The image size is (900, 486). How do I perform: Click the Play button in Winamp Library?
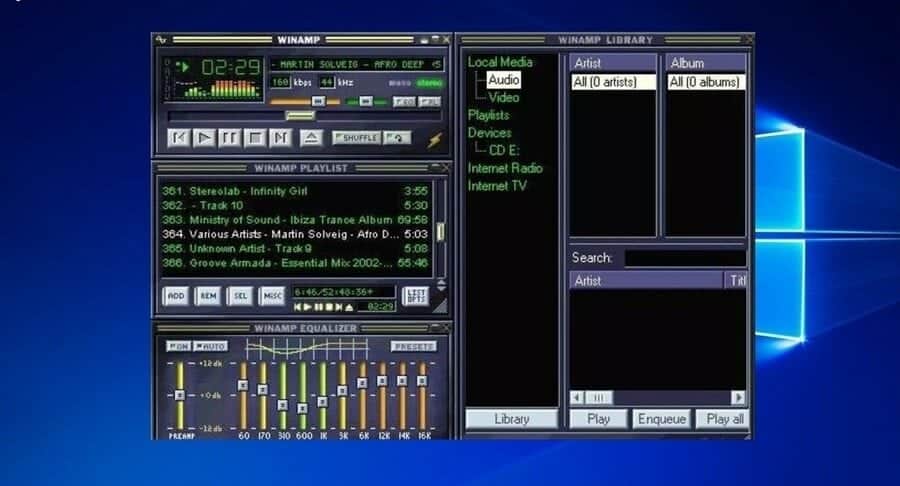point(598,419)
